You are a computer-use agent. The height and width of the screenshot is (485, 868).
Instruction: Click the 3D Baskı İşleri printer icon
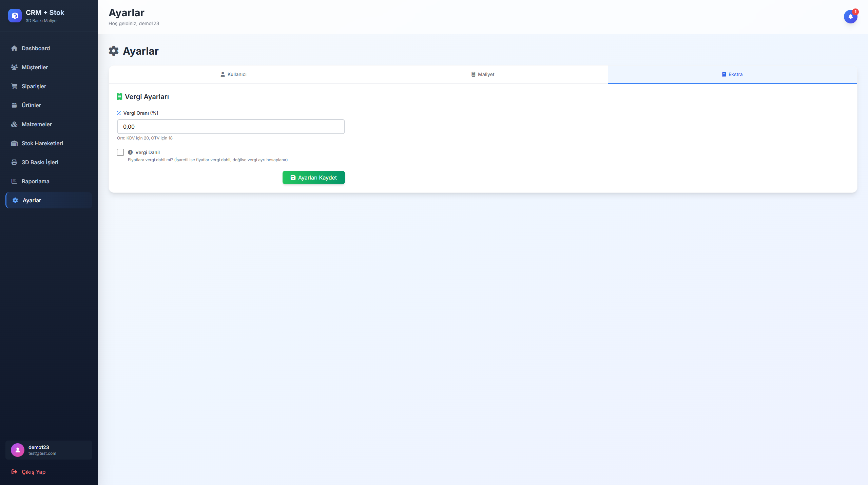14,162
